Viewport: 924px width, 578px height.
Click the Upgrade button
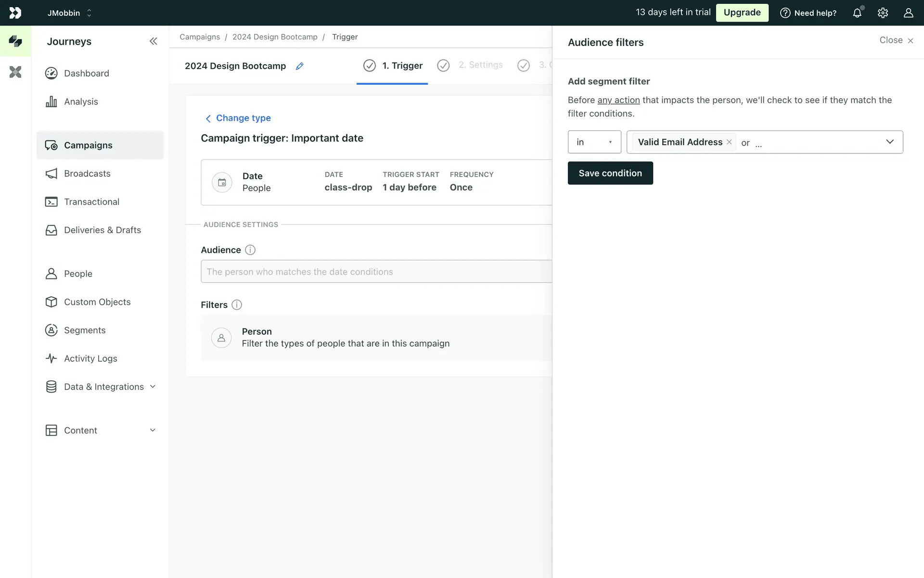tap(742, 13)
